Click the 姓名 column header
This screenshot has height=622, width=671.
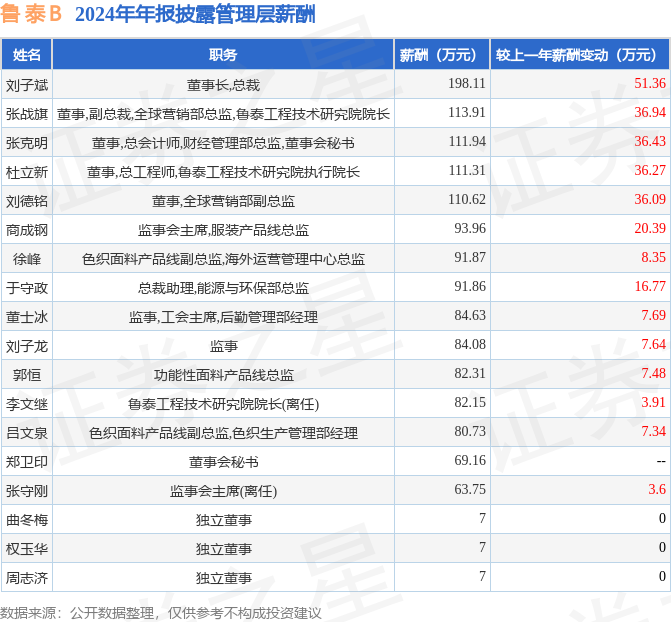(x=27, y=55)
